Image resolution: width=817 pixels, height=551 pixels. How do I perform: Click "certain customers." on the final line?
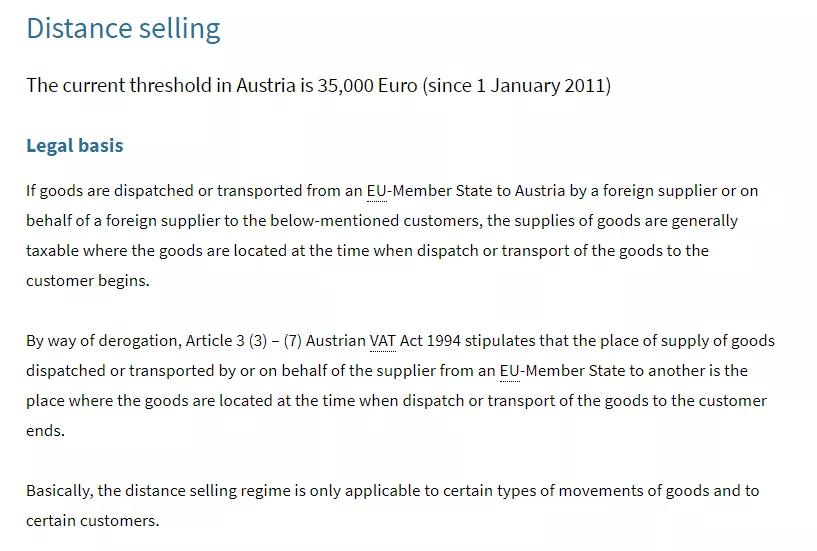pyautogui.click(x=93, y=521)
